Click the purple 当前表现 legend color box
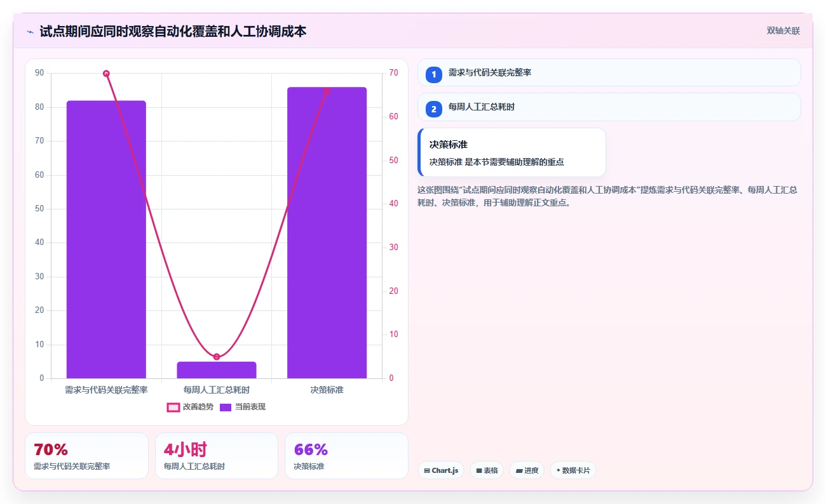 point(226,407)
